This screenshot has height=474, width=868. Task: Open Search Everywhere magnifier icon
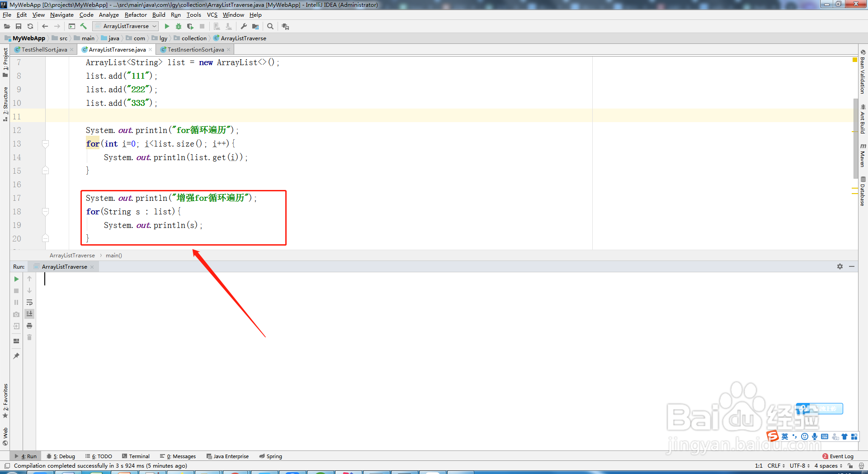(270, 26)
